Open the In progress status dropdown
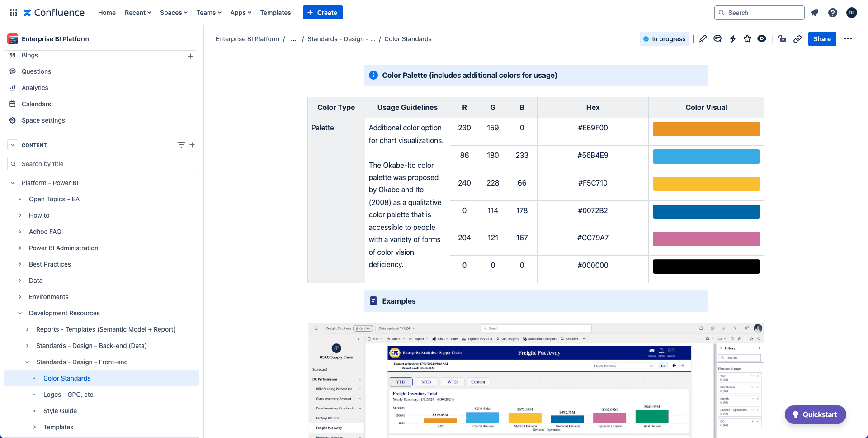Viewport: 868px width, 438px height. click(664, 39)
